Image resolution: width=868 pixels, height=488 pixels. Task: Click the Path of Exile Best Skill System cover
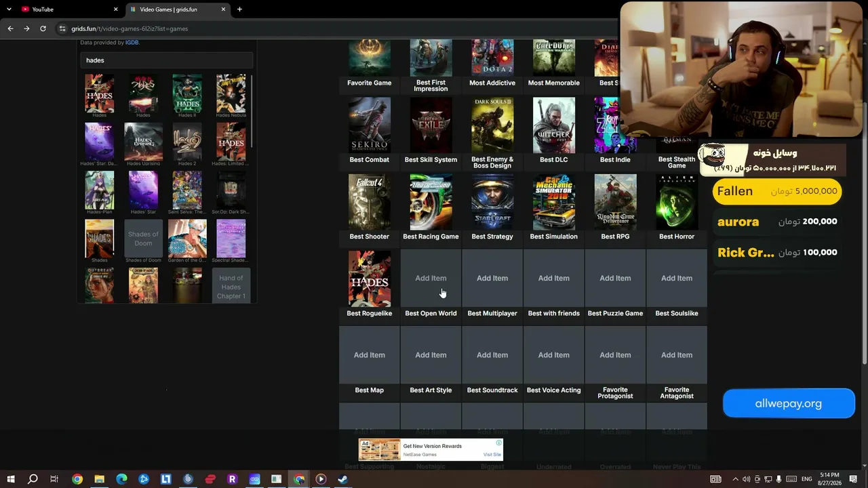(431, 125)
